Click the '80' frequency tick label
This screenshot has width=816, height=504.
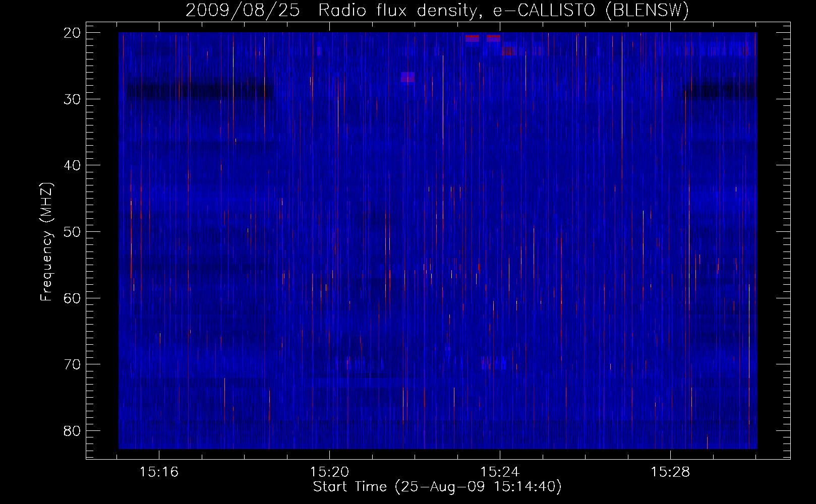point(72,431)
